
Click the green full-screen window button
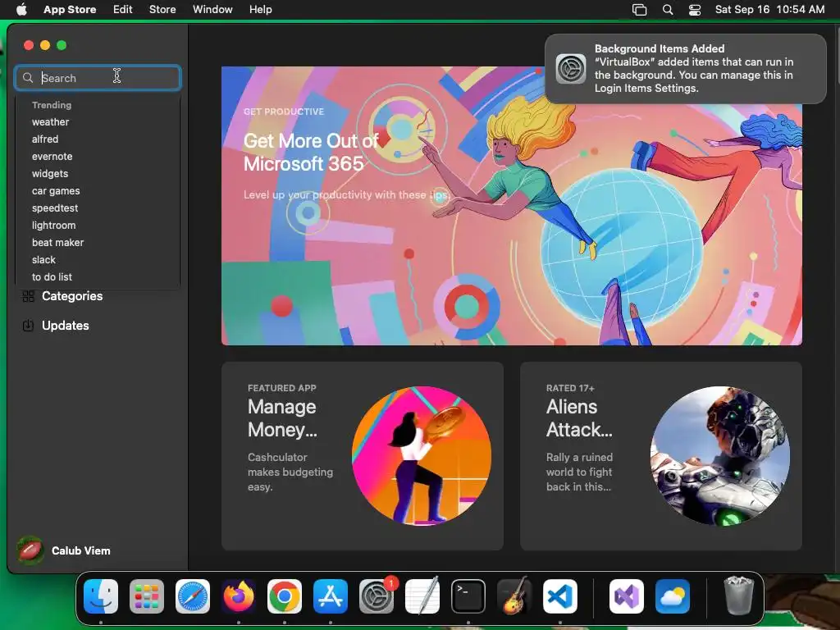(62, 46)
